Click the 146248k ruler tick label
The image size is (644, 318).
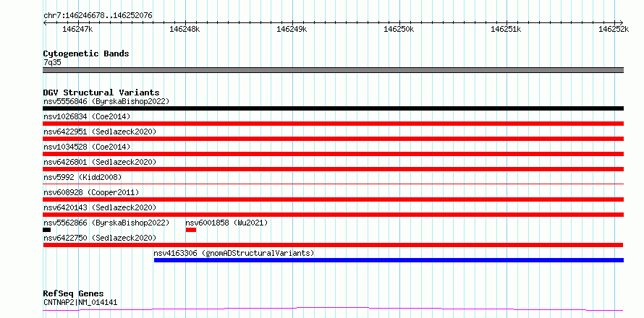click(x=185, y=29)
